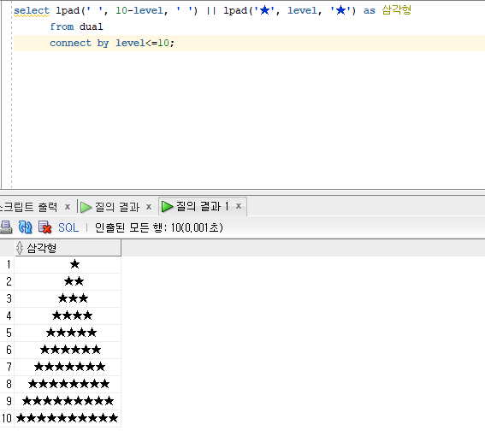485x448 pixels.
Task: Switch to the 스크립트 출력 tab
Action: pos(29,207)
